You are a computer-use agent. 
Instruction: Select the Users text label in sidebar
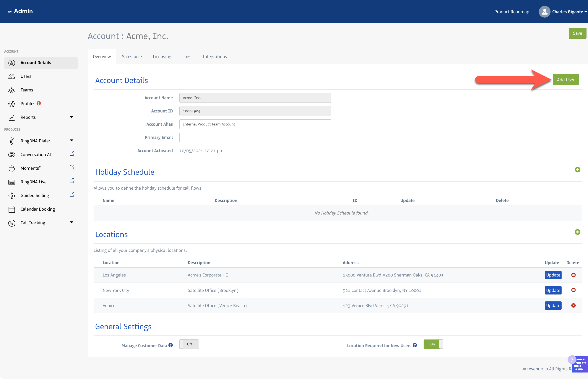(x=26, y=76)
